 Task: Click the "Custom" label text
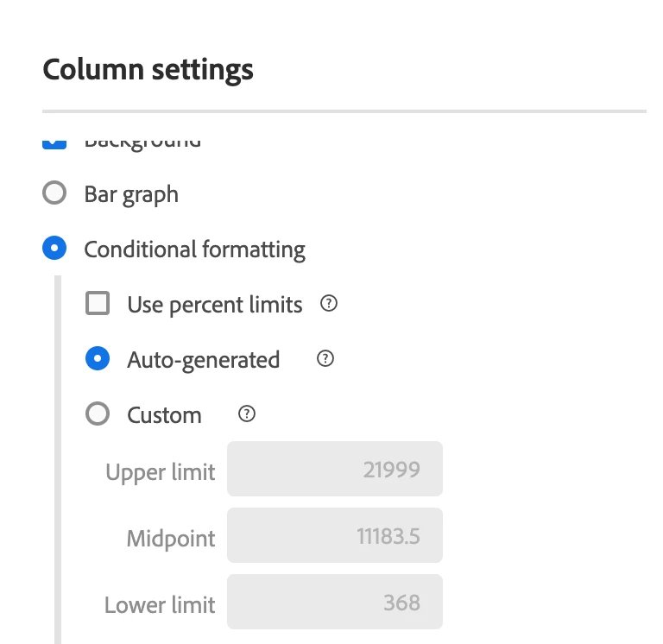pyautogui.click(x=164, y=415)
